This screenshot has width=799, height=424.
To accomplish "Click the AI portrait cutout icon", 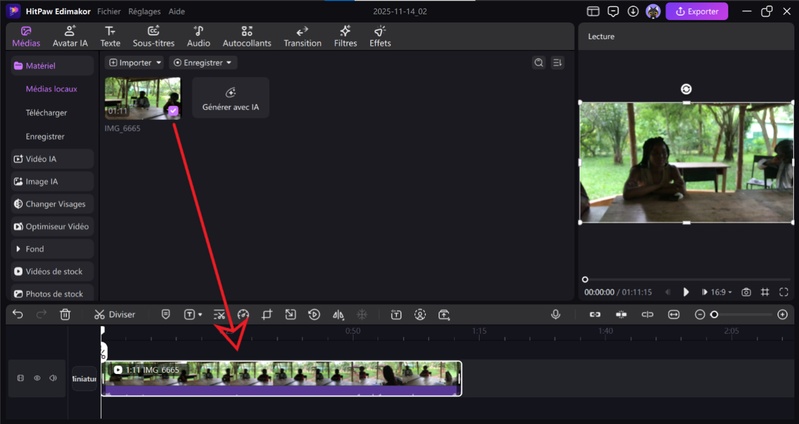I will tap(420, 314).
